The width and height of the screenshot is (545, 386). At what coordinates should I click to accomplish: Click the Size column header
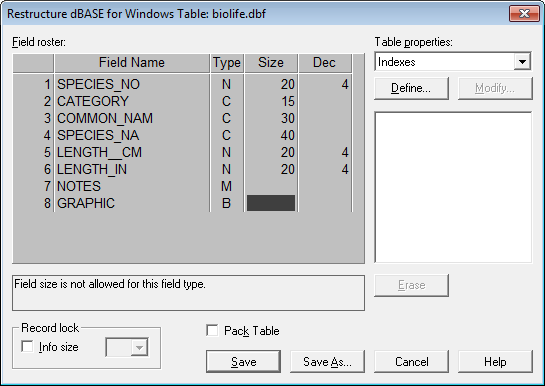271,63
